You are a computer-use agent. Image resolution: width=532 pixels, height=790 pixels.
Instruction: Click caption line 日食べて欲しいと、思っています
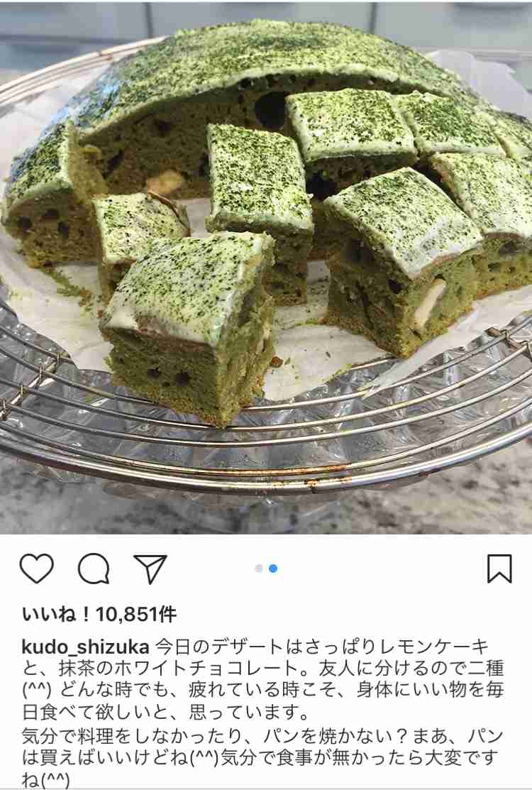click(x=165, y=712)
